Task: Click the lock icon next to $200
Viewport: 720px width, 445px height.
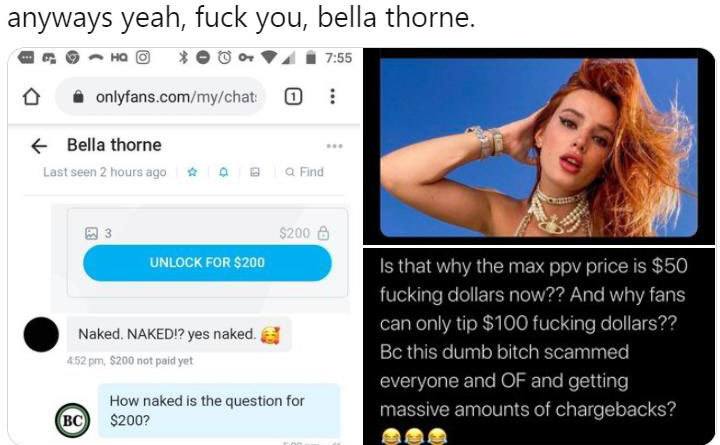Action: point(323,233)
